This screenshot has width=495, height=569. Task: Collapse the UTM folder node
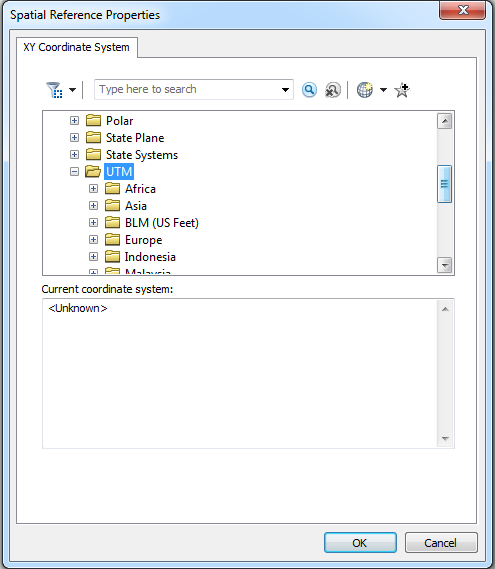point(74,171)
